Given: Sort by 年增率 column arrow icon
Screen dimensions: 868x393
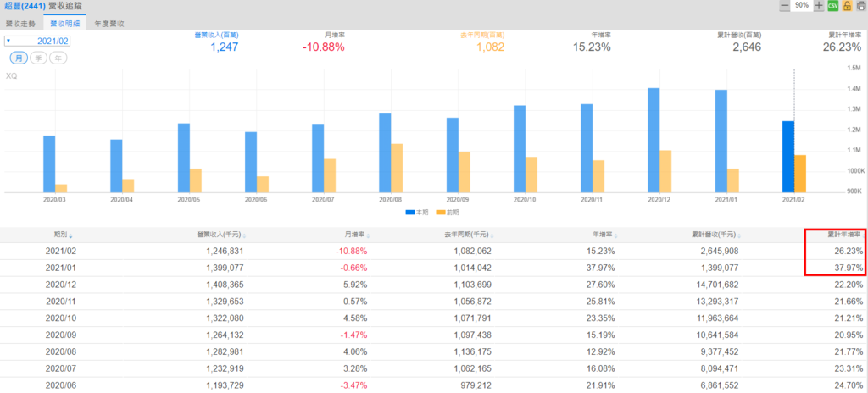Looking at the screenshot, I should [x=616, y=236].
